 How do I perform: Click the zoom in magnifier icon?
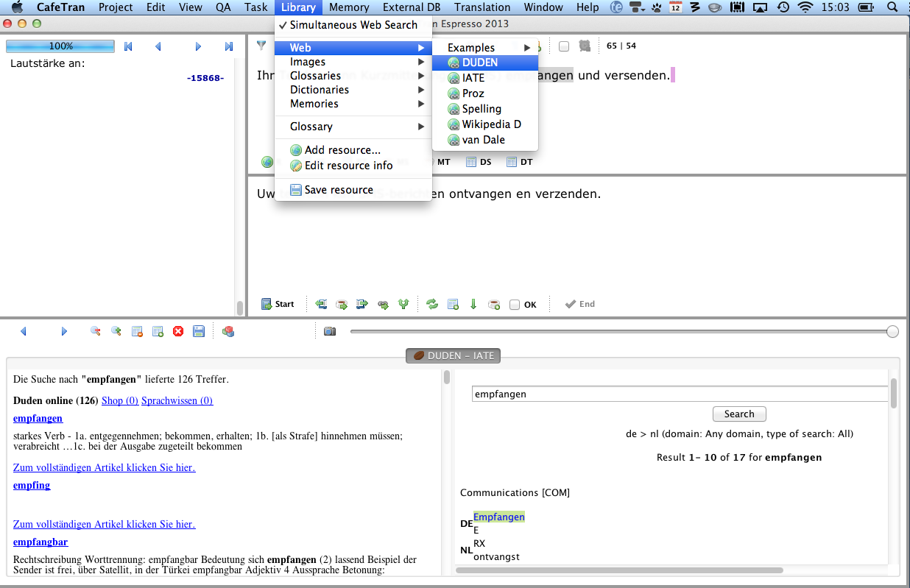[116, 332]
